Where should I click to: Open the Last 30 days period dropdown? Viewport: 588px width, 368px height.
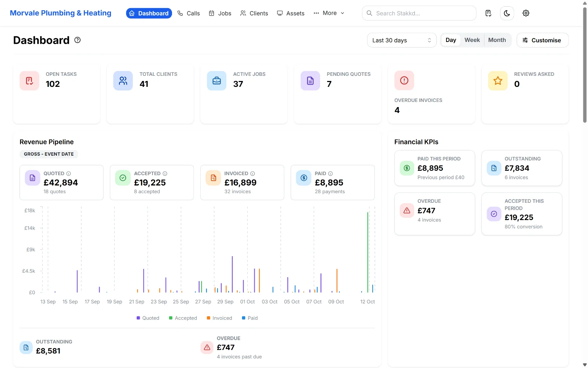click(402, 40)
